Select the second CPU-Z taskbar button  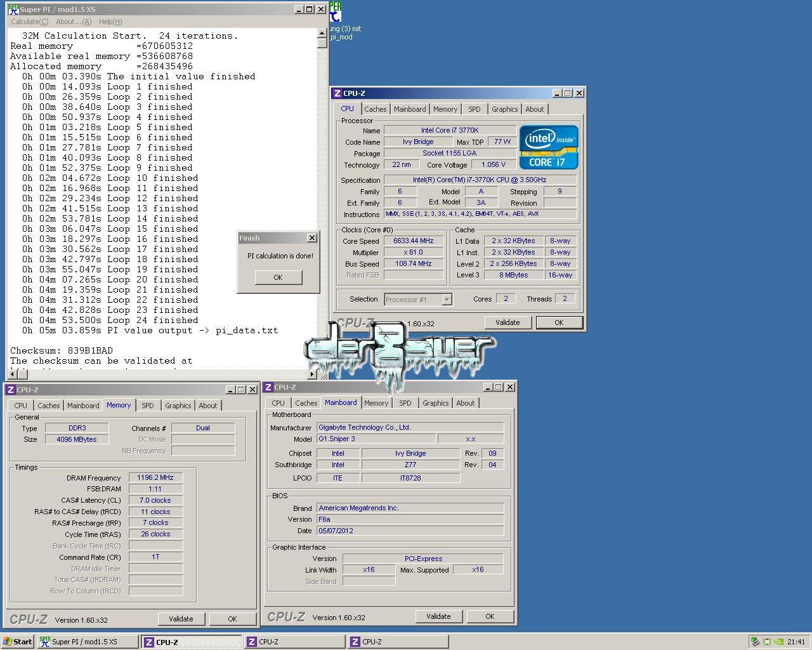(295, 642)
